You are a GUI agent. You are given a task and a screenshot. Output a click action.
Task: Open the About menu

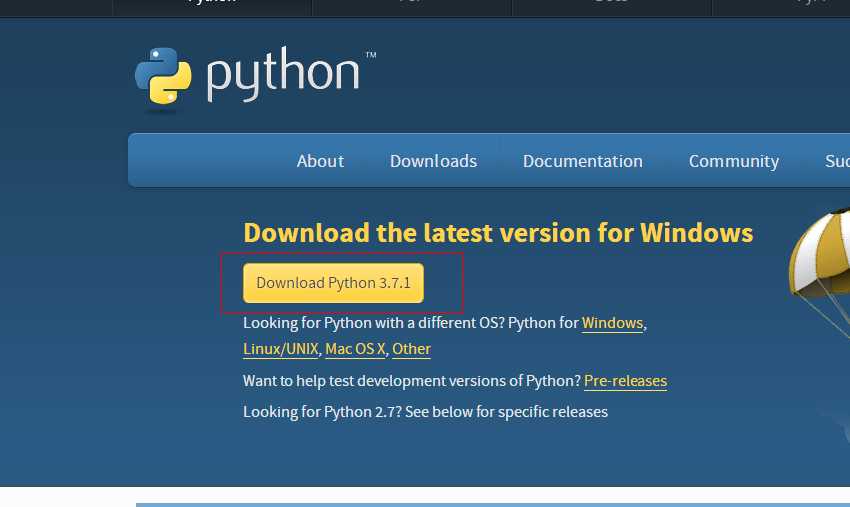pyautogui.click(x=320, y=161)
